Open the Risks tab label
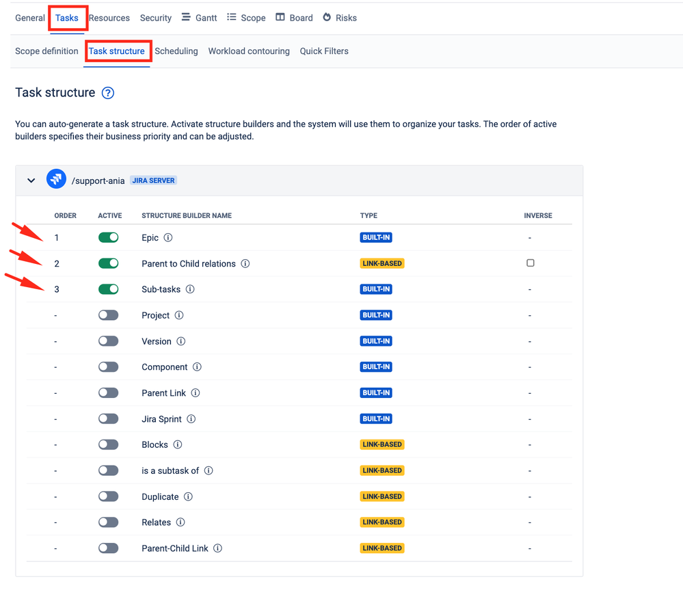 (347, 18)
